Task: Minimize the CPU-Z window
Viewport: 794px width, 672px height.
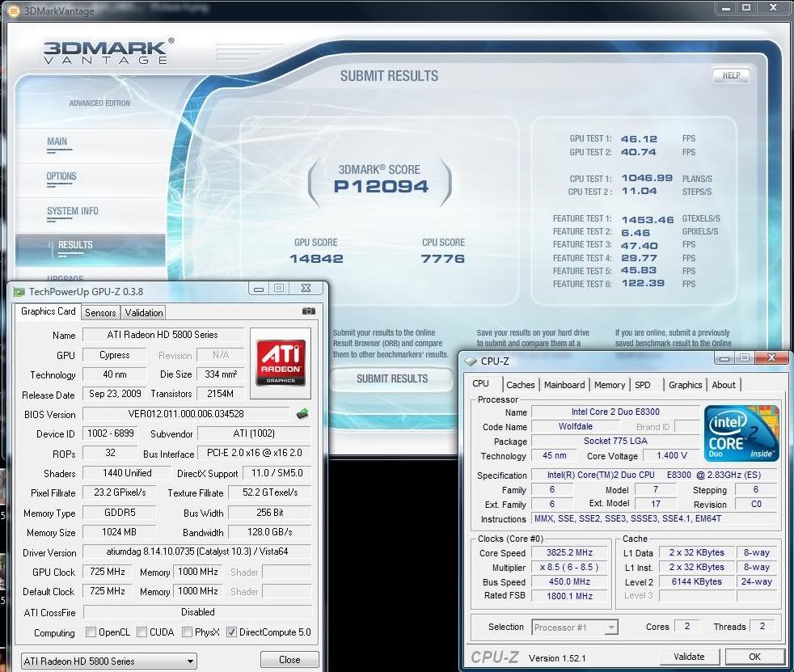Action: tap(724, 358)
